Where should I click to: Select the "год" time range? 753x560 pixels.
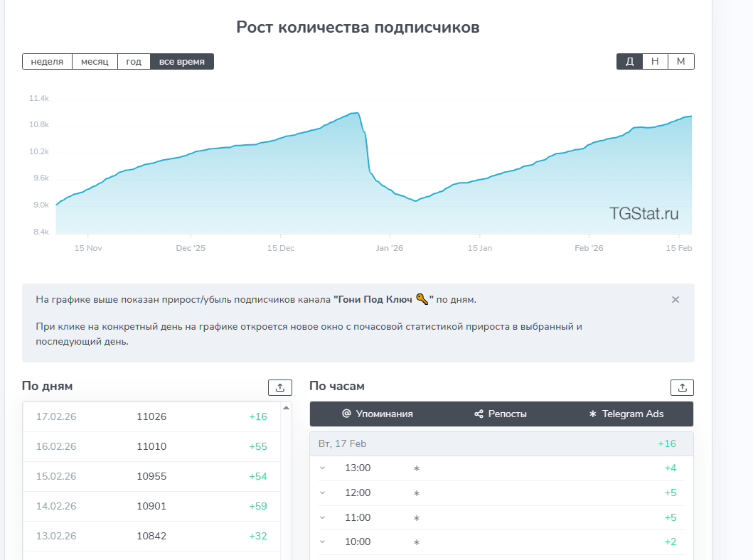point(134,61)
